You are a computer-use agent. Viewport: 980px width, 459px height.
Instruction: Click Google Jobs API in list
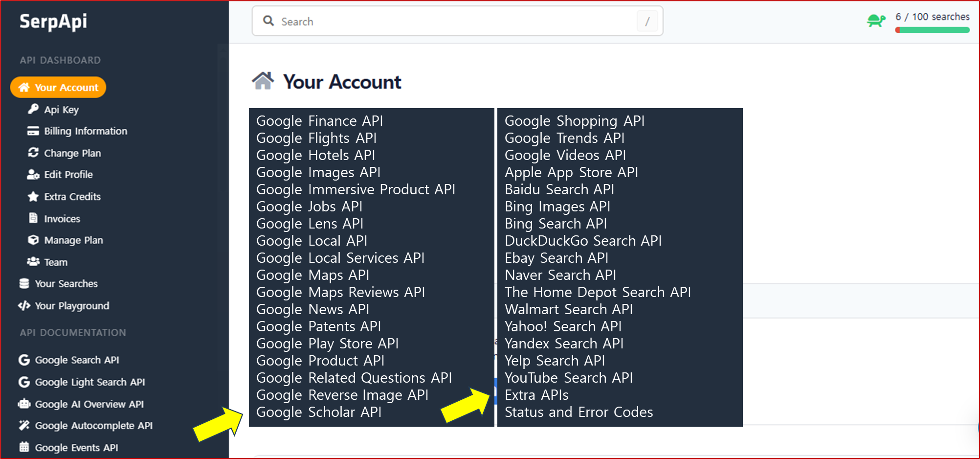point(310,207)
